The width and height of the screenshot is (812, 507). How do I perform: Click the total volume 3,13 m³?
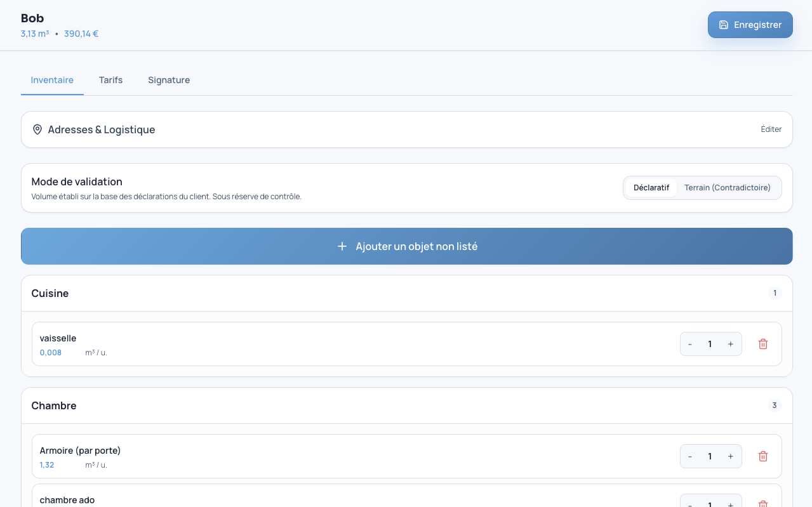pyautogui.click(x=35, y=34)
